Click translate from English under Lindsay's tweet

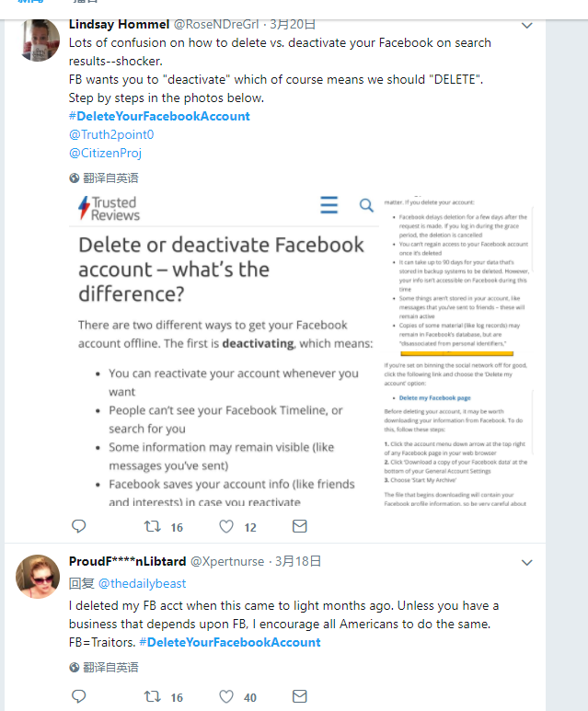[x=104, y=178]
